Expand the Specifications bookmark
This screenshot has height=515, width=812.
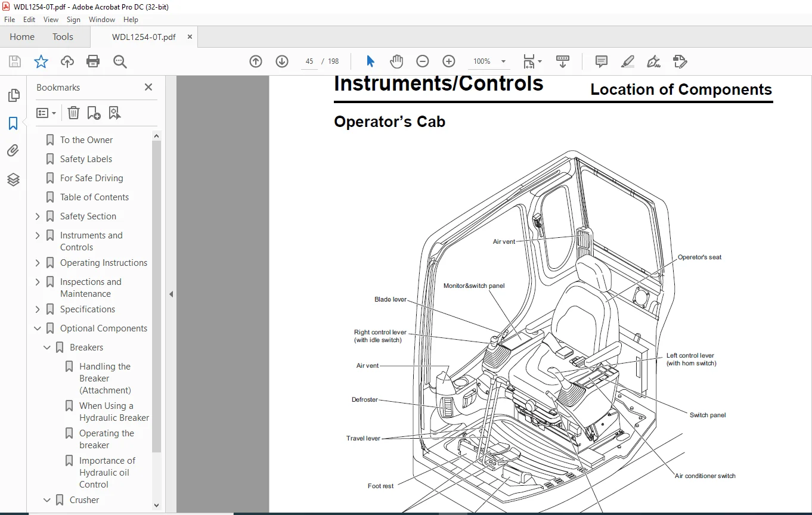pos(38,309)
